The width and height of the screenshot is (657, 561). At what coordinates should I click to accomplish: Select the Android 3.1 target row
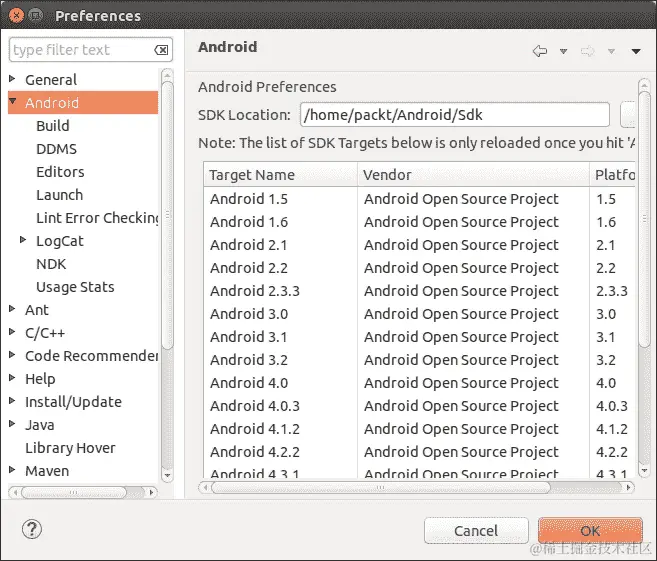coord(419,337)
